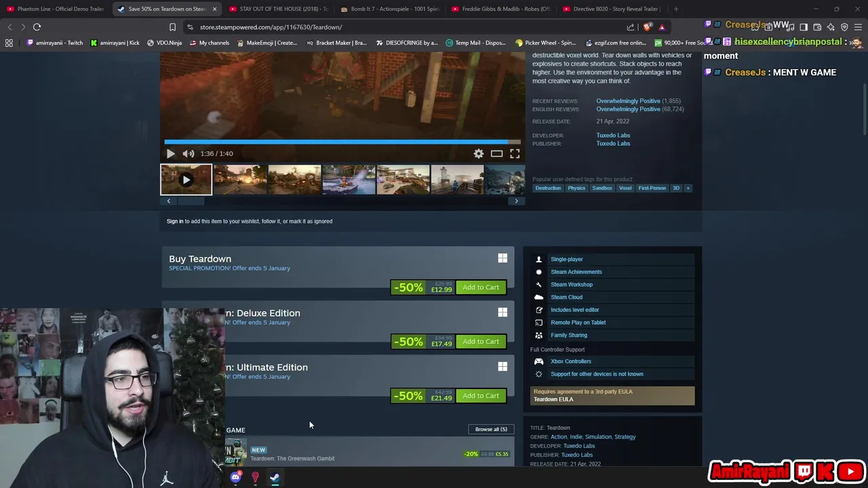Open recent reviews Overwhelmingly Positive link
The height and width of the screenshot is (488, 868).
628,101
